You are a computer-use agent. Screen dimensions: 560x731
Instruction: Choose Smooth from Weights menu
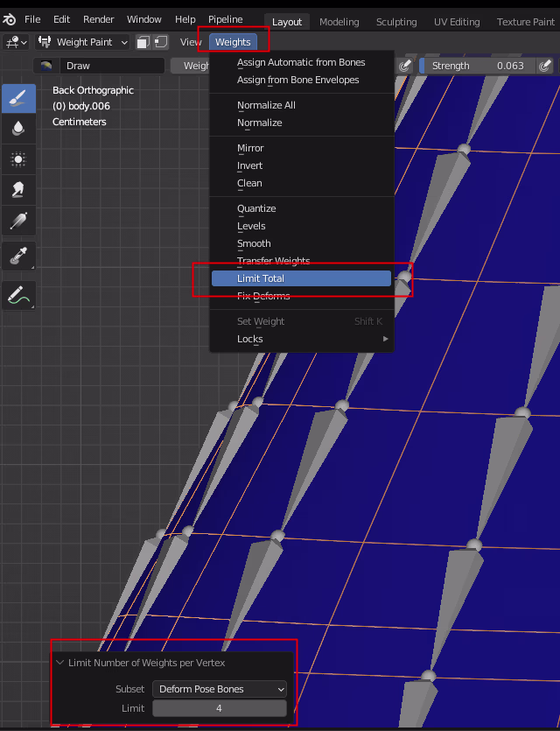(x=301, y=243)
